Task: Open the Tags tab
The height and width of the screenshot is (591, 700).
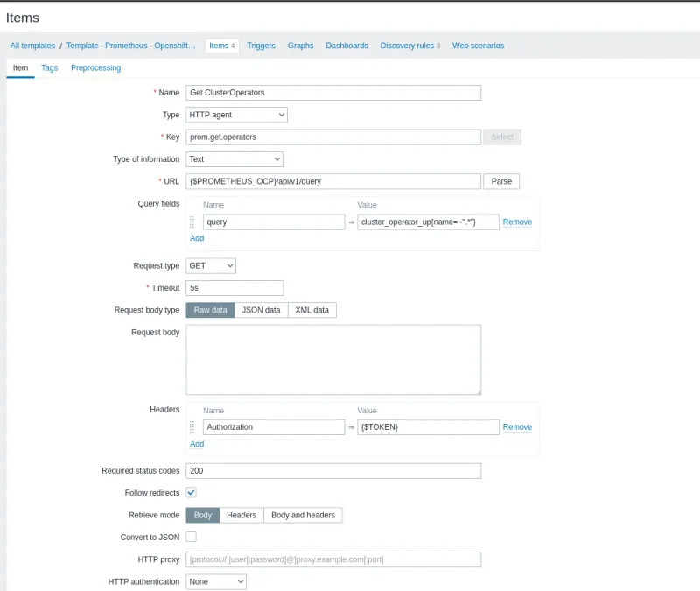Action: click(x=49, y=67)
